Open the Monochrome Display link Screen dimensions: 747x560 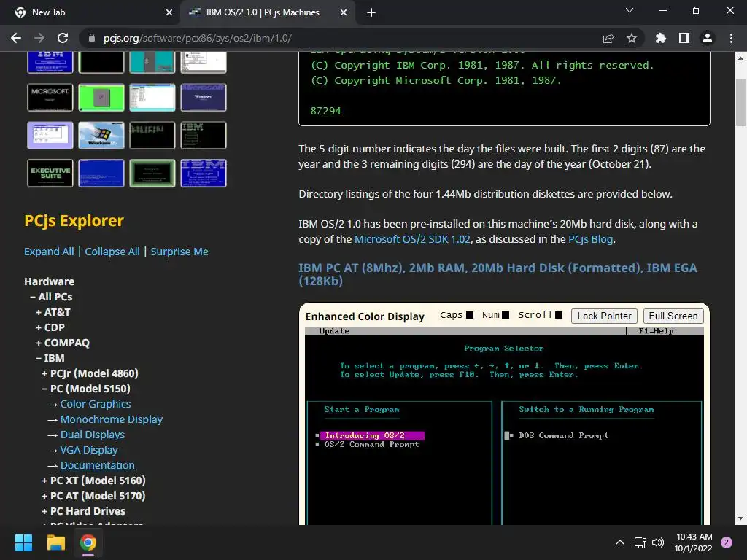[112, 419]
